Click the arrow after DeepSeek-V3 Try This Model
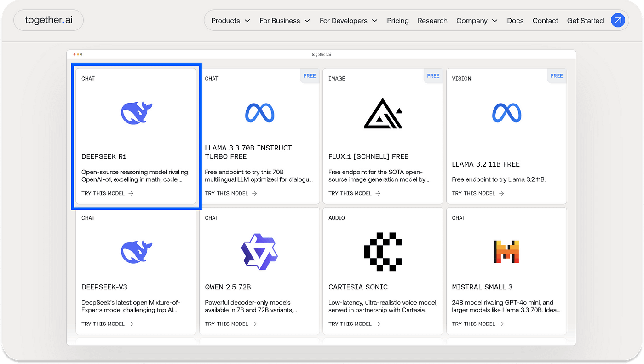The image size is (644, 364). [x=131, y=324]
